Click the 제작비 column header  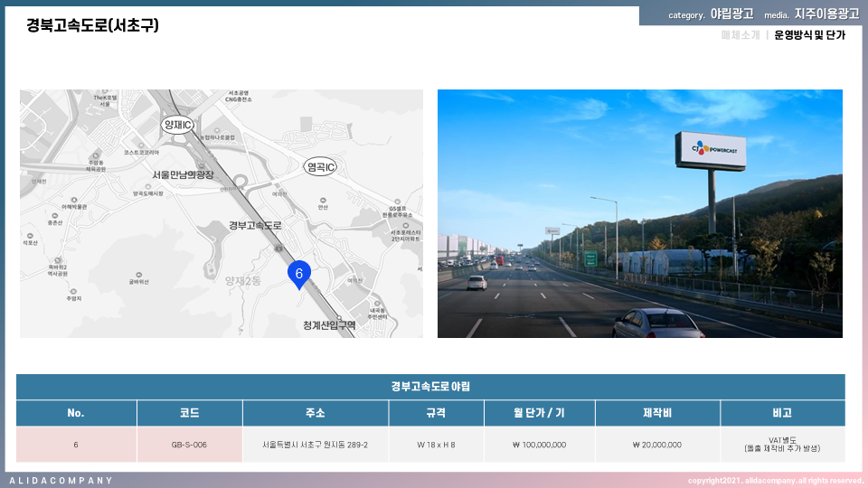657,413
